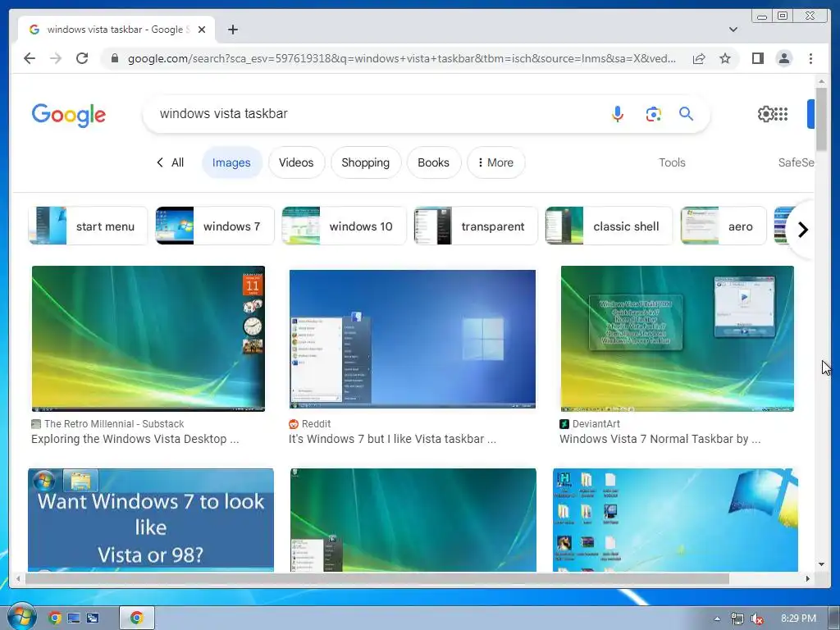Click the horizontal scrollbar left arrow
The image size is (840, 630).
[x=18, y=578]
